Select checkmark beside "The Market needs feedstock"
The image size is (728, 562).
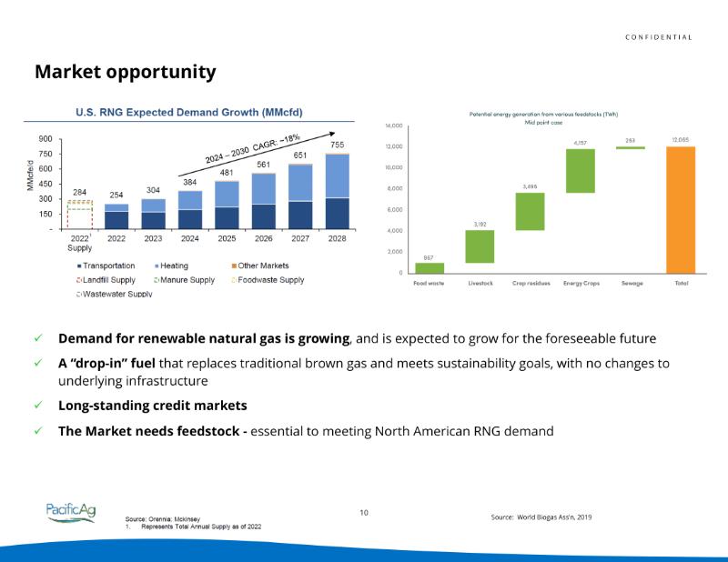39,431
